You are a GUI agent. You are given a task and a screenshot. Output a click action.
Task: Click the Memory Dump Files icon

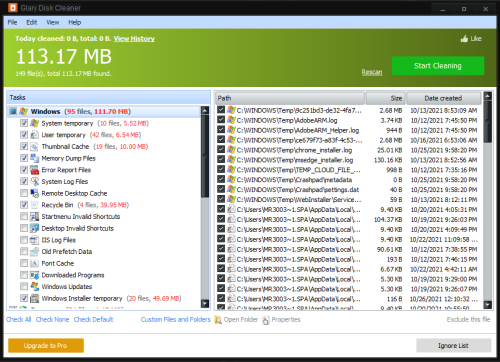click(35, 158)
